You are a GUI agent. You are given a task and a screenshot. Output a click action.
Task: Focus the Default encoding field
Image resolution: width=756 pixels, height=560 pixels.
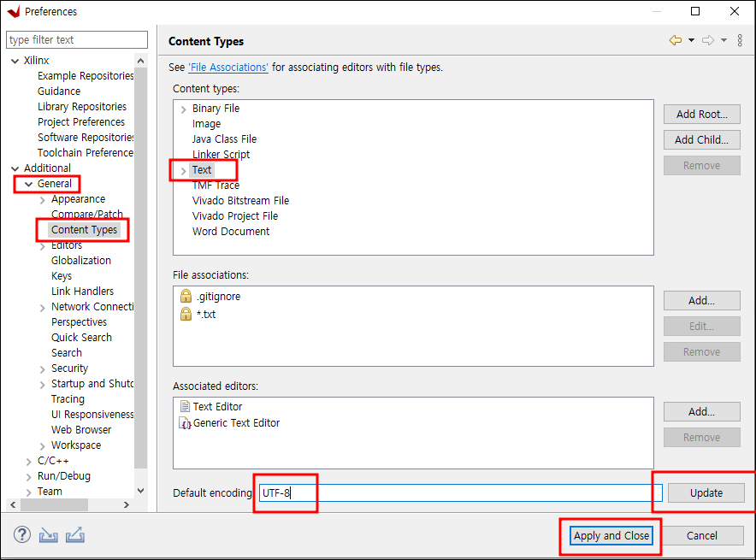pyautogui.click(x=460, y=493)
